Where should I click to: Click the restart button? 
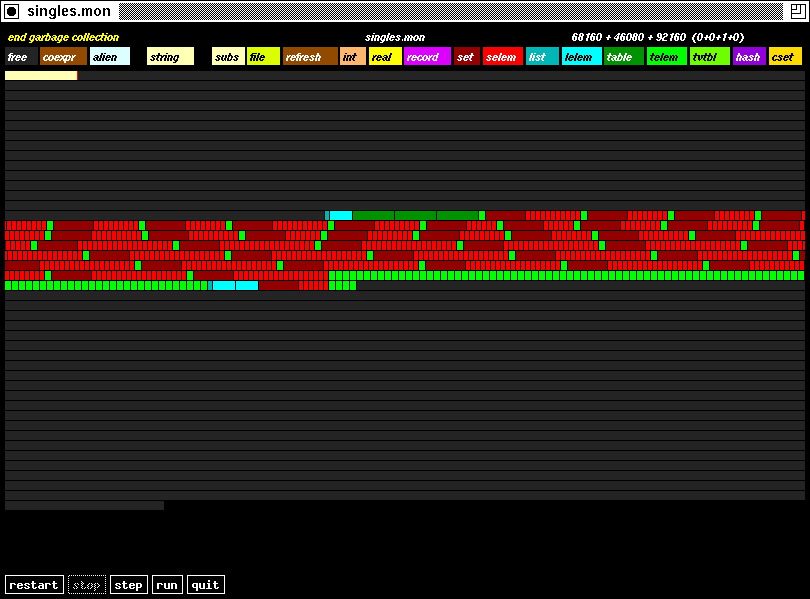34,585
